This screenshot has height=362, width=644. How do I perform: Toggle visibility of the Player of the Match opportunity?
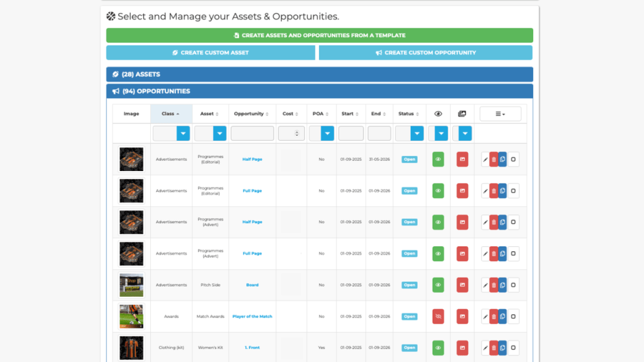click(438, 317)
